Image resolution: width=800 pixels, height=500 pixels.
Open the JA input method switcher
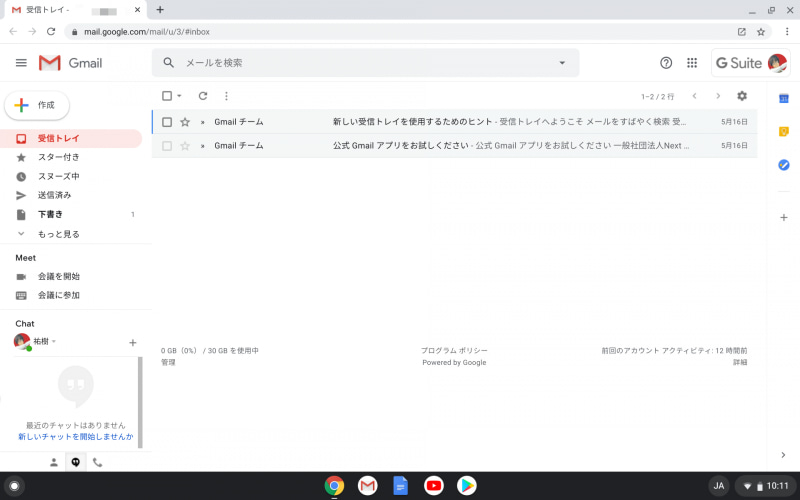pos(718,486)
